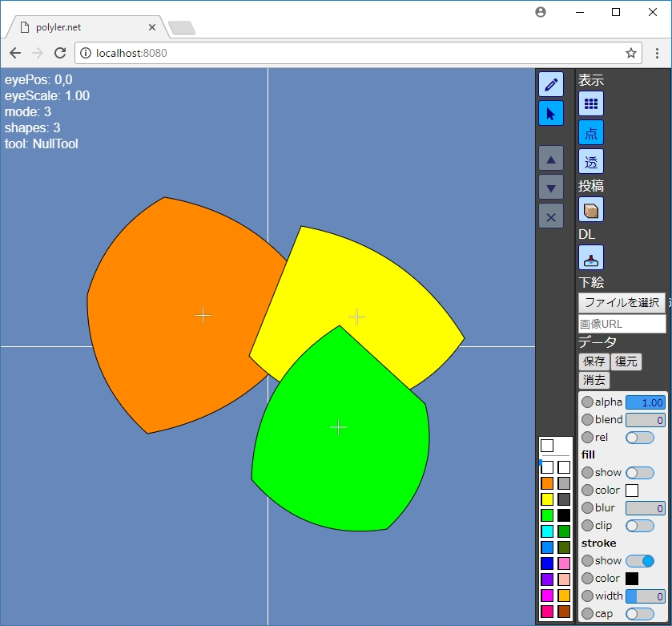Viewport: 672px width, 626px height.
Task: Click the 'eyeScale: 1.00' status text
Action: (47, 95)
